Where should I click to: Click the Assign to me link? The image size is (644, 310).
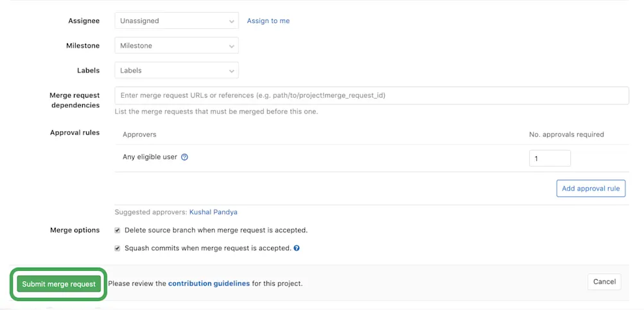268,21
